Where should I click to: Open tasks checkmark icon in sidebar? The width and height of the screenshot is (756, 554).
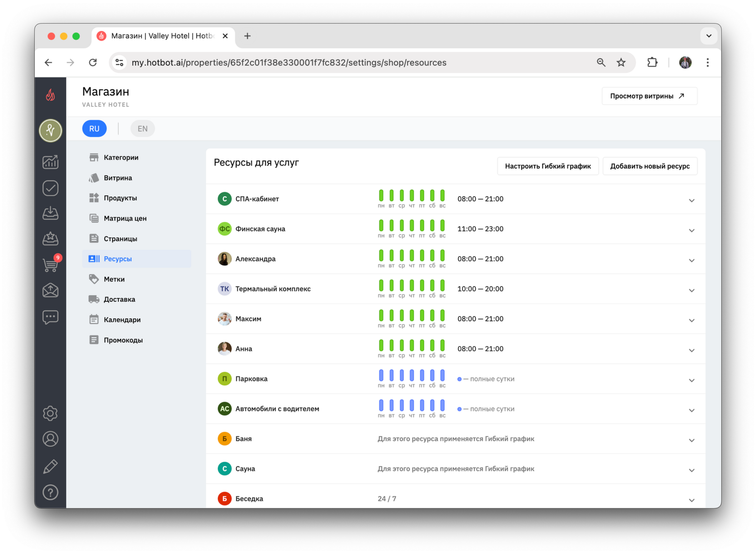(50, 188)
